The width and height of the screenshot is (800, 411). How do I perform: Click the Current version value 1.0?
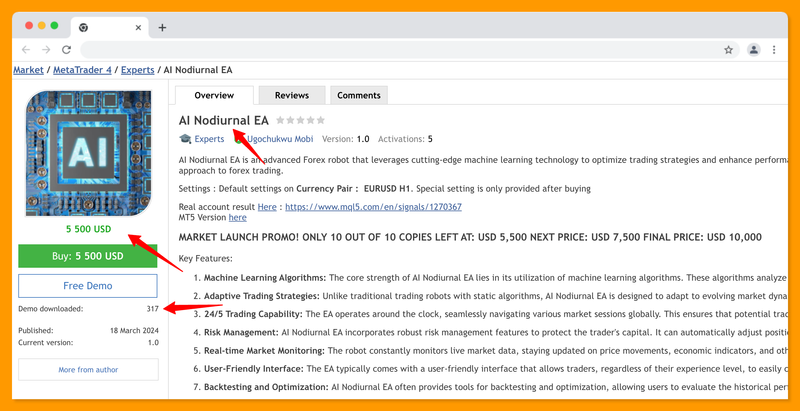pyautogui.click(x=153, y=343)
